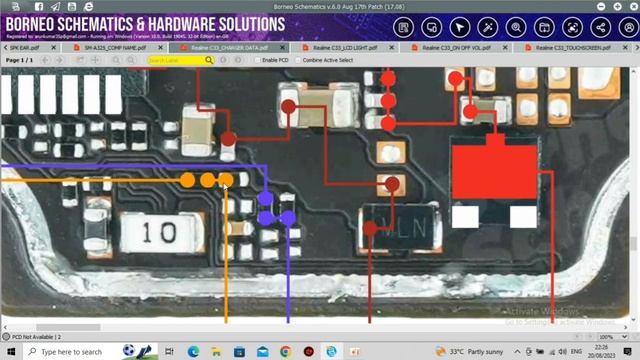640x360 pixels.
Task: Open the user account icon
Action: [x=629, y=27]
